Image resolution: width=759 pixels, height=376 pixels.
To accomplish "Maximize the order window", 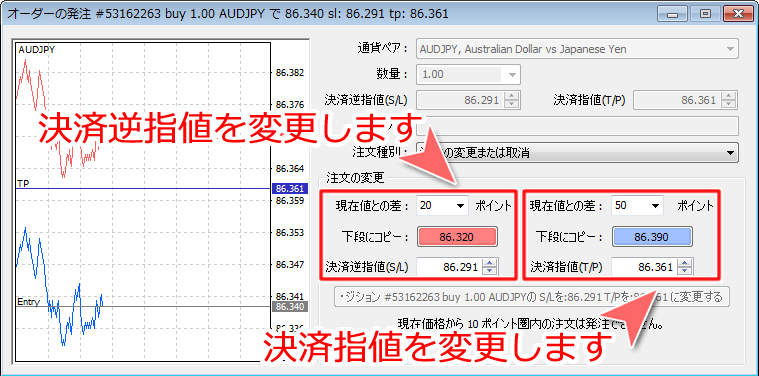I will coord(705,15).
